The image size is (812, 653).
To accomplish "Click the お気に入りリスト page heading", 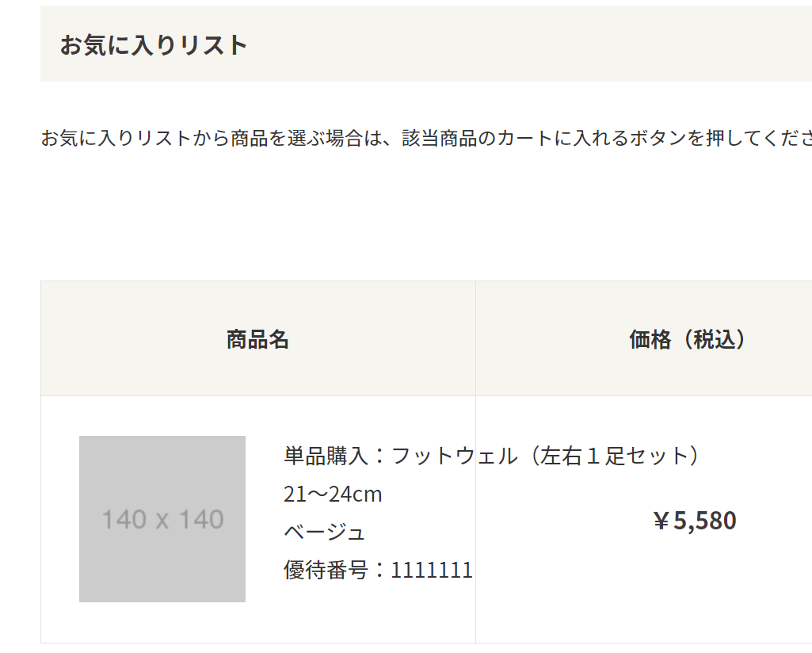I will 154,44.
